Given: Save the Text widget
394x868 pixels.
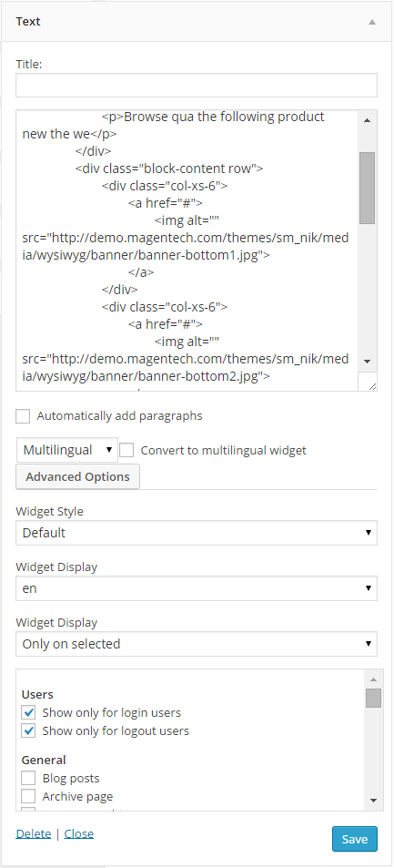Looking at the screenshot, I should click(x=355, y=839).
